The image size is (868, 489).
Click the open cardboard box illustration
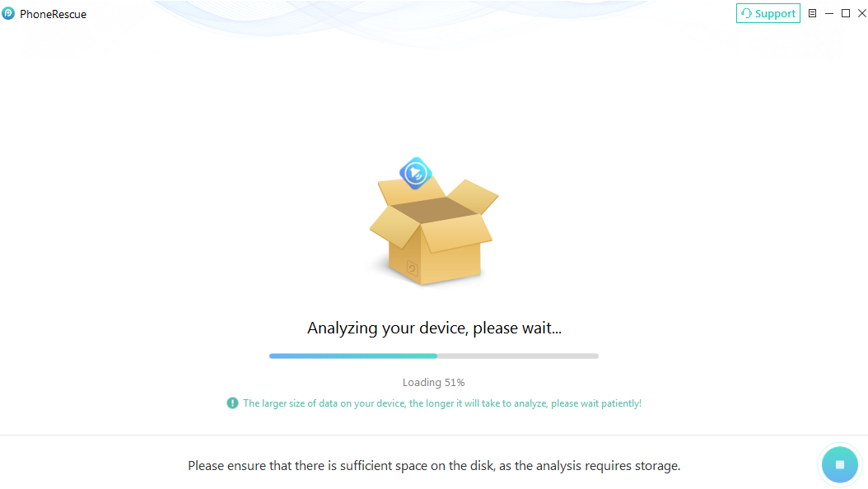[x=433, y=231]
